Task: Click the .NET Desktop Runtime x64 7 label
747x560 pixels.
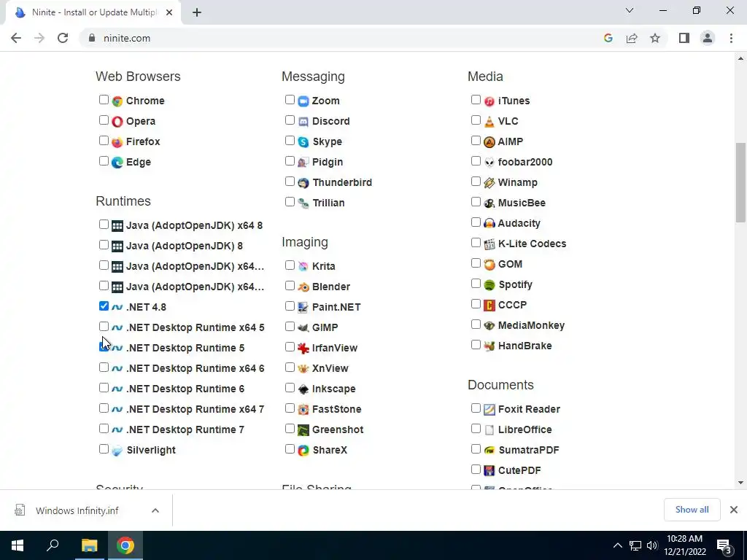Action: (x=195, y=410)
